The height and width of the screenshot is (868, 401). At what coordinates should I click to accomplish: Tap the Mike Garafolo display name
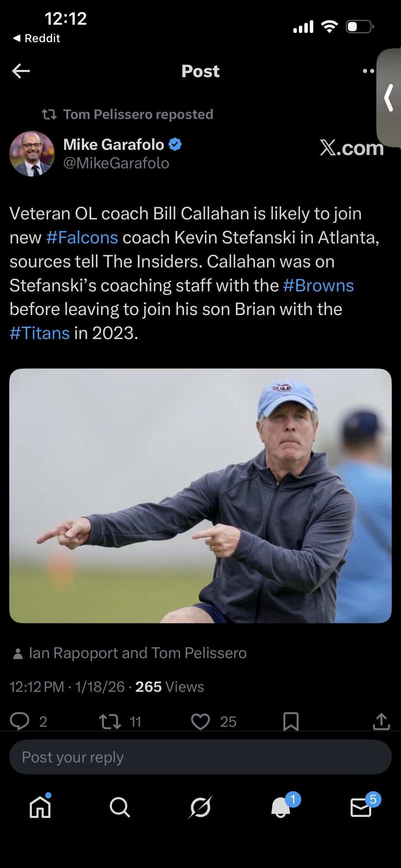113,144
